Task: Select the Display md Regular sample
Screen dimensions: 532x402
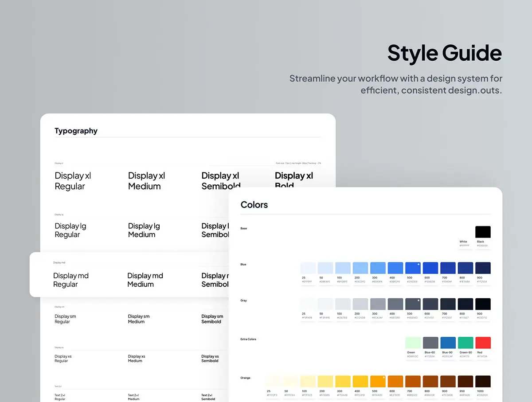Action: [71, 280]
